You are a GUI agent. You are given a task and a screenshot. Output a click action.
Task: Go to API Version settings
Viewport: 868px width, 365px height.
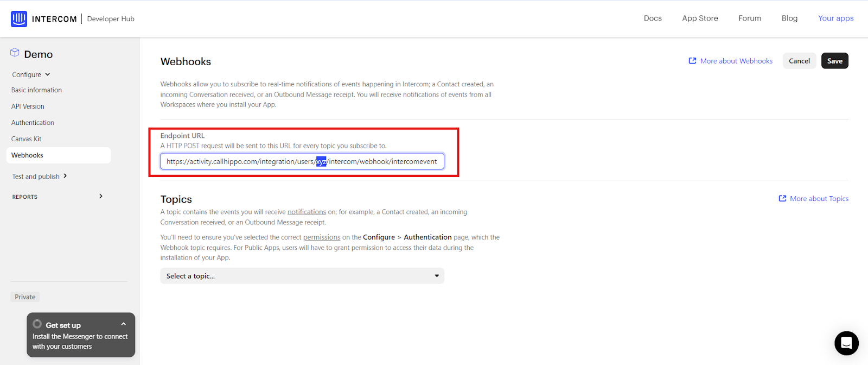[28, 106]
